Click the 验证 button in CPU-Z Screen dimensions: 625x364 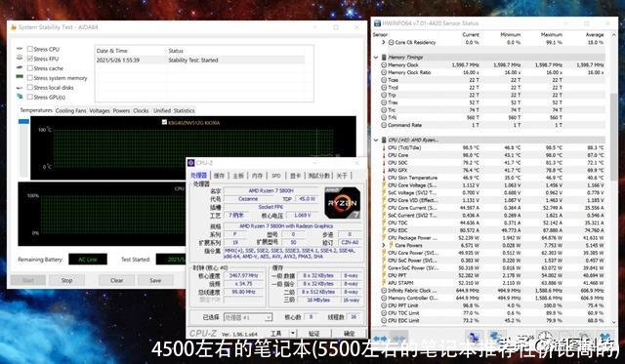[314, 334]
